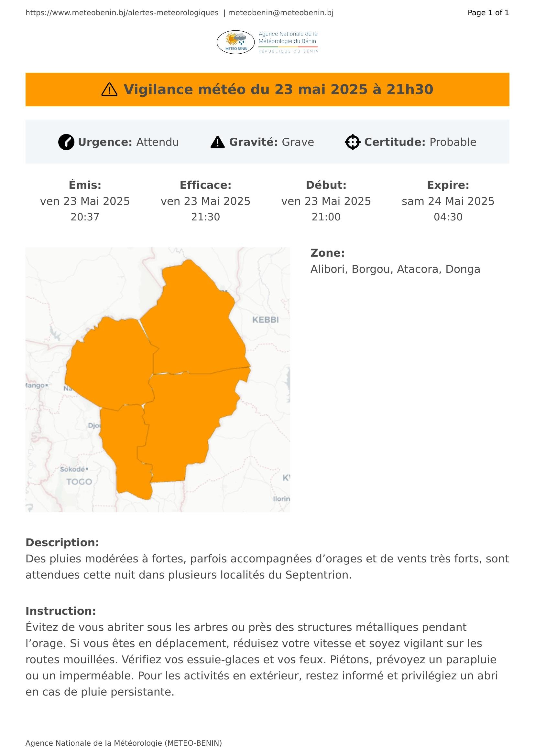Click the Description heading
Viewport: 535px width, 756px height.
[62, 543]
